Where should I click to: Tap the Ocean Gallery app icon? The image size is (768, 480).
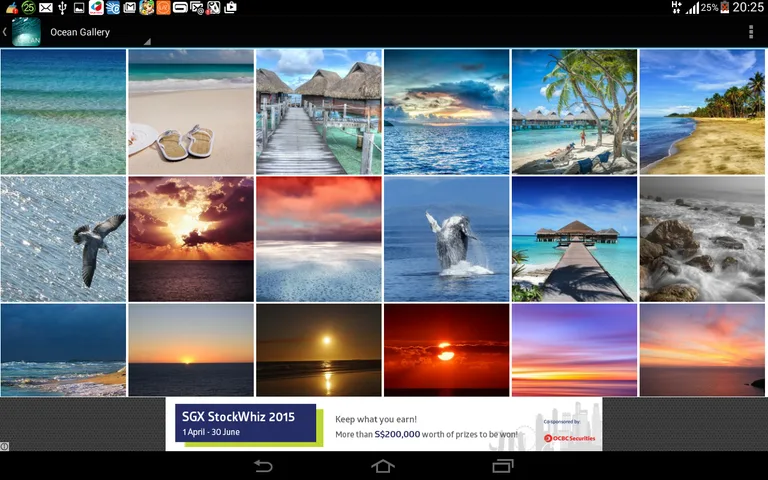coord(26,32)
